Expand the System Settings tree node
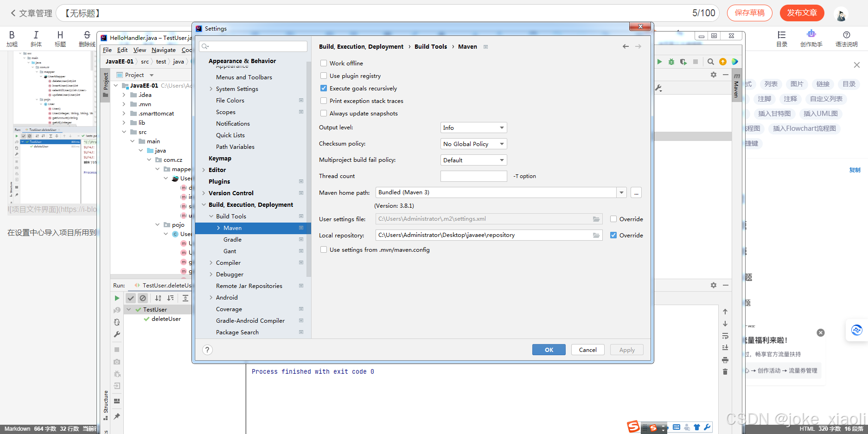This screenshot has height=434, width=868. tap(211, 89)
